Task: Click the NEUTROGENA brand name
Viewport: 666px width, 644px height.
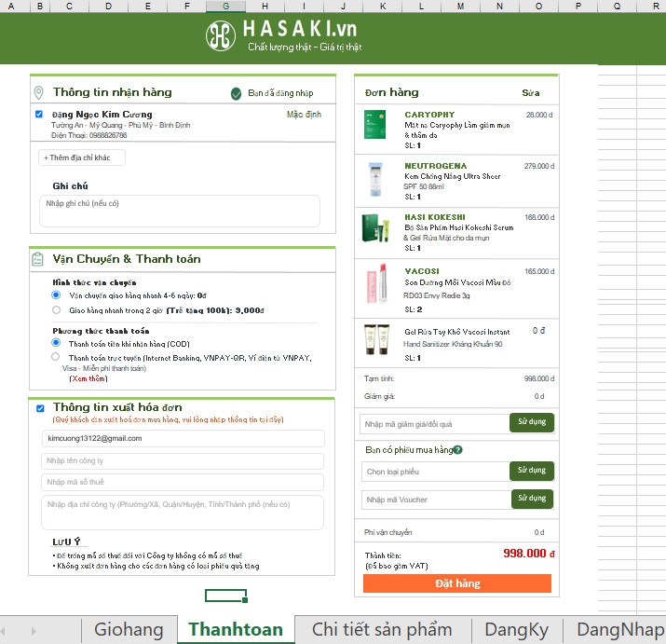Action: click(435, 166)
